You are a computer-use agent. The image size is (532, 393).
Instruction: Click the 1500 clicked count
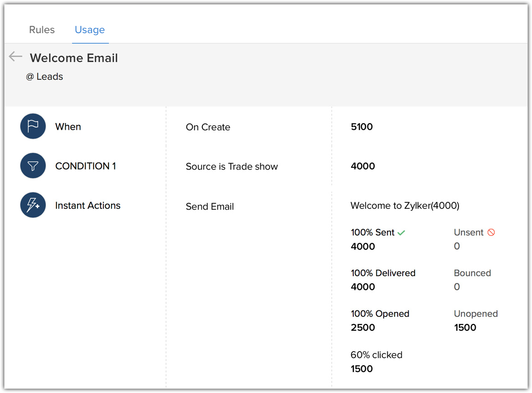[362, 368]
